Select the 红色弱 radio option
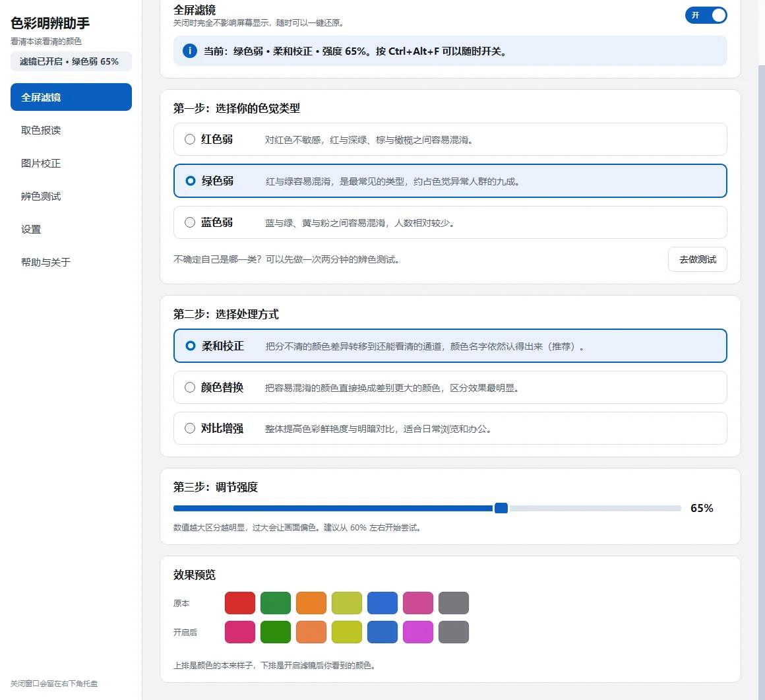The height and width of the screenshot is (700, 765). pos(450,139)
